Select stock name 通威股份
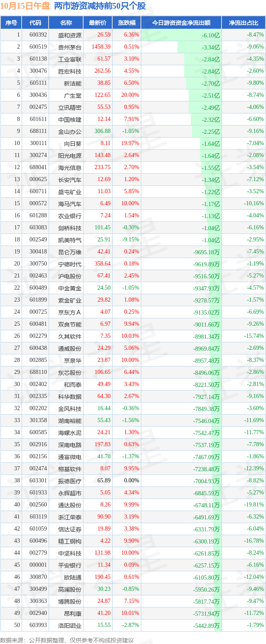The width and height of the screenshot is (266, 644). point(70,348)
